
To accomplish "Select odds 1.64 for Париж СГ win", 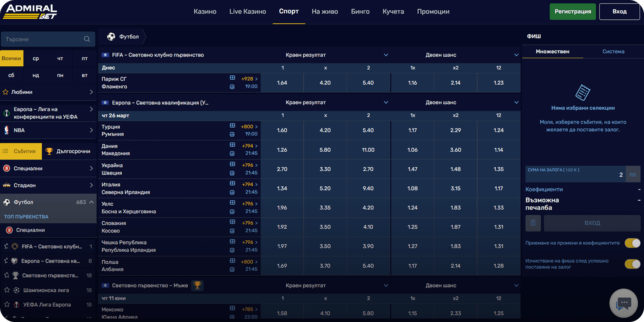I will point(282,83).
